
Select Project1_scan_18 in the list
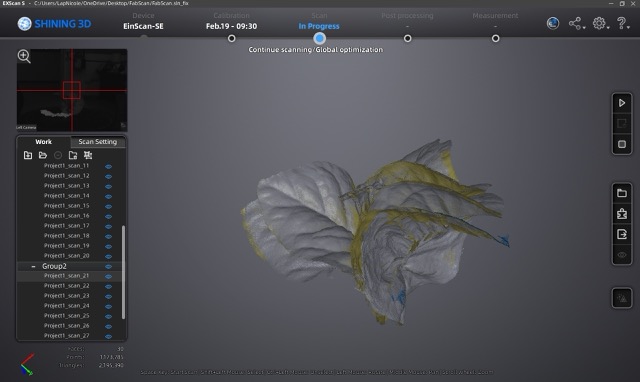(x=67, y=235)
